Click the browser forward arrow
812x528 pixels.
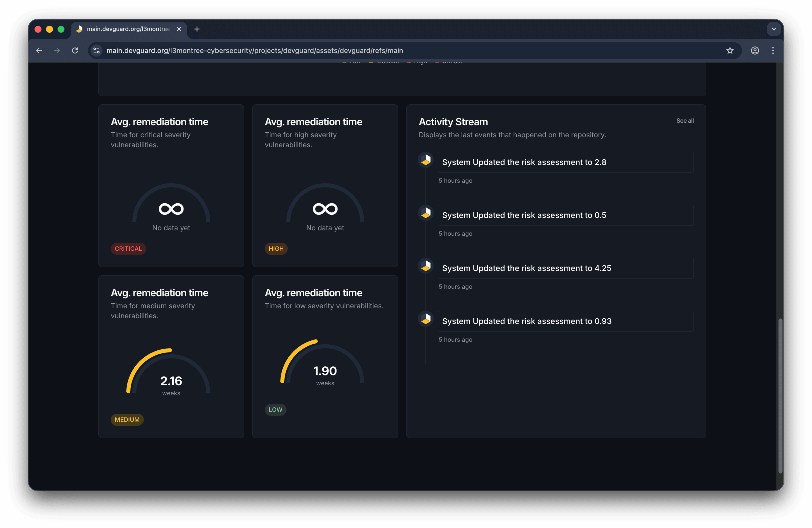(x=57, y=50)
